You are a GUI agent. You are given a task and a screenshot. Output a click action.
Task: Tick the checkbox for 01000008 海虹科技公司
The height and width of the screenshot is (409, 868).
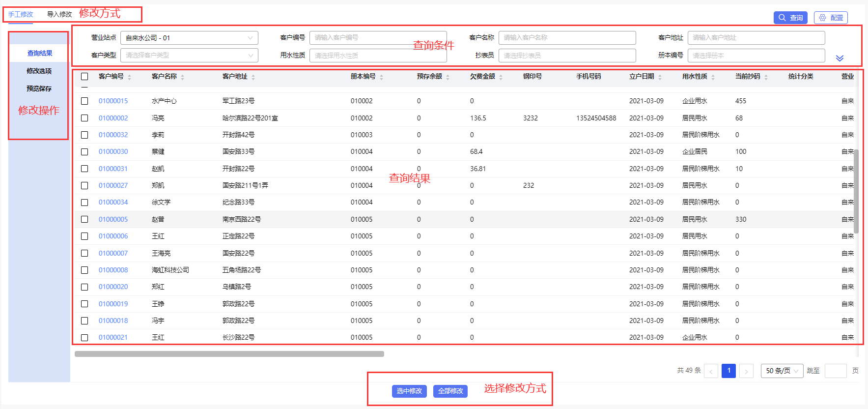point(84,270)
